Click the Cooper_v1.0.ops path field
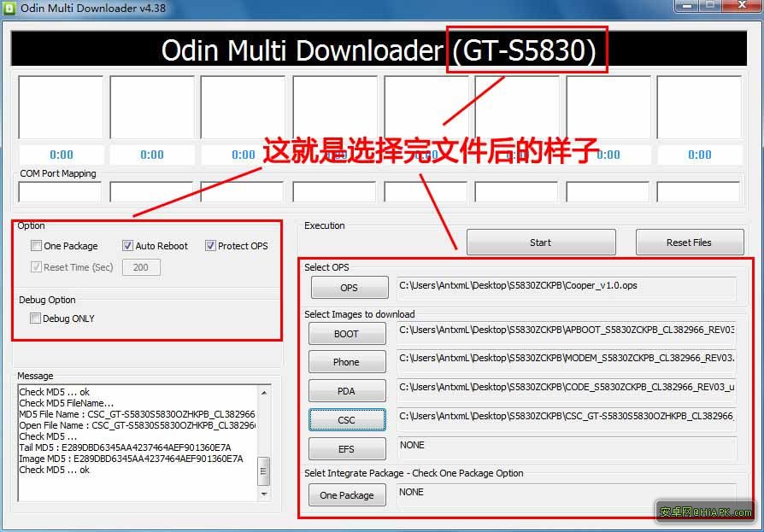This screenshot has width=764, height=532. pyautogui.click(x=567, y=287)
